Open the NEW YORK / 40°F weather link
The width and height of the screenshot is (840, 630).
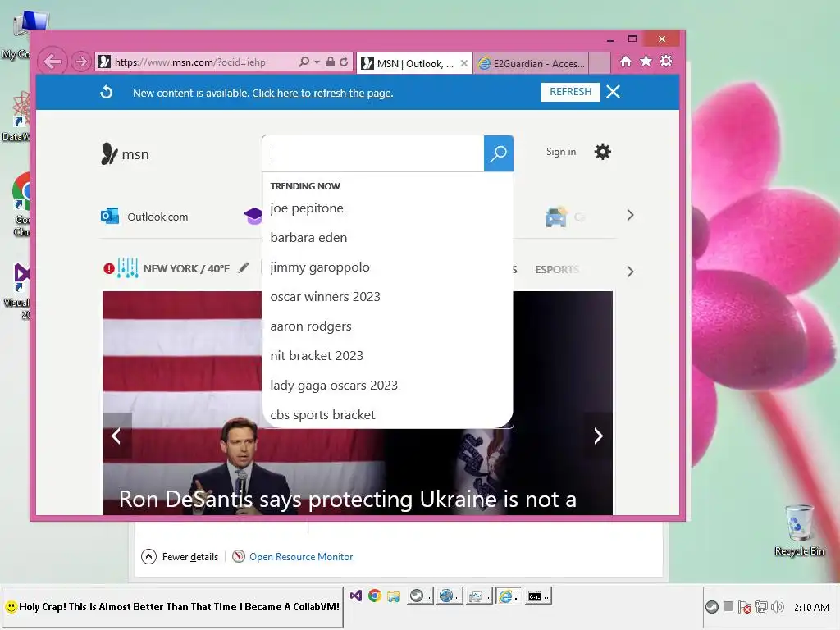click(186, 268)
